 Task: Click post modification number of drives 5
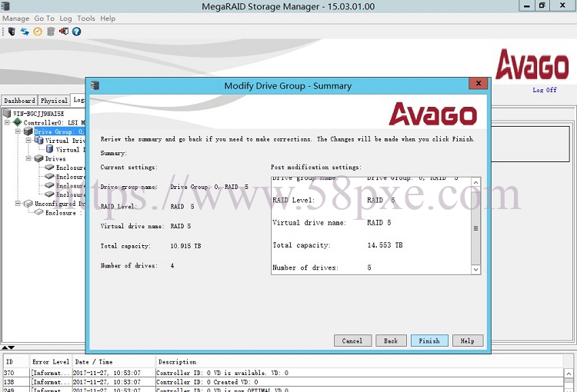coord(369,267)
